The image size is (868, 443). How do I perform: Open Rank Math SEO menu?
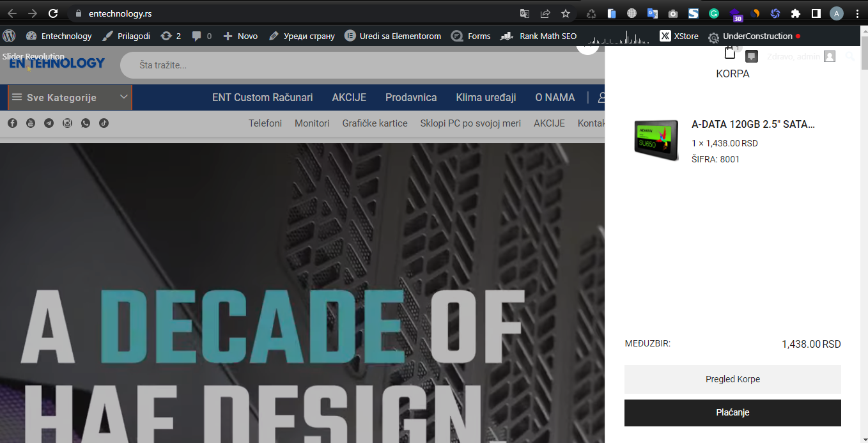pyautogui.click(x=539, y=36)
